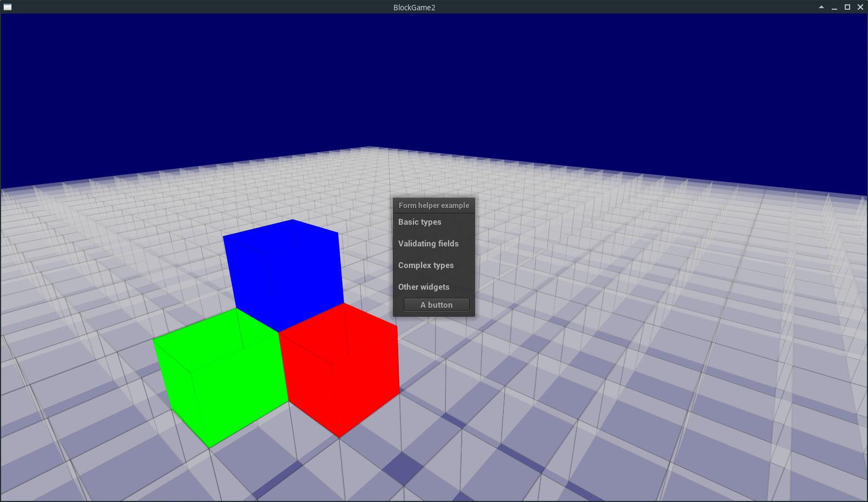Click the keep-above arrow icon in title bar
Screen dimensions: 868x502
point(821,7)
